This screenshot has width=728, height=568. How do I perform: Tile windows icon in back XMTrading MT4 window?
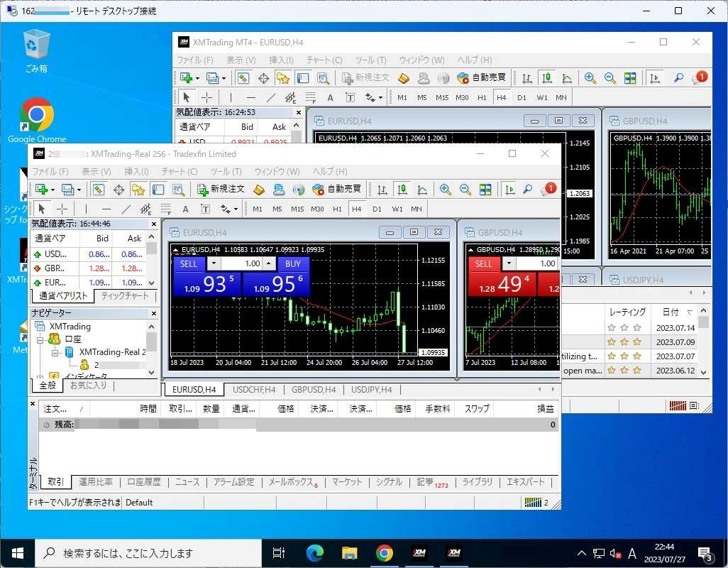point(630,78)
